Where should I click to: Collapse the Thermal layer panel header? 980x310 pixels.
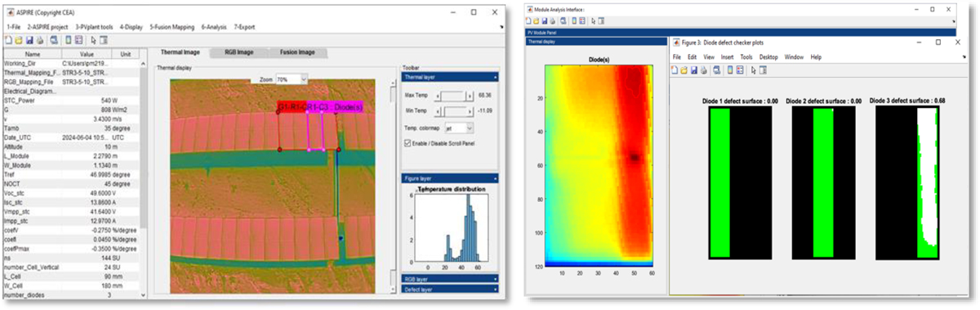pos(450,78)
